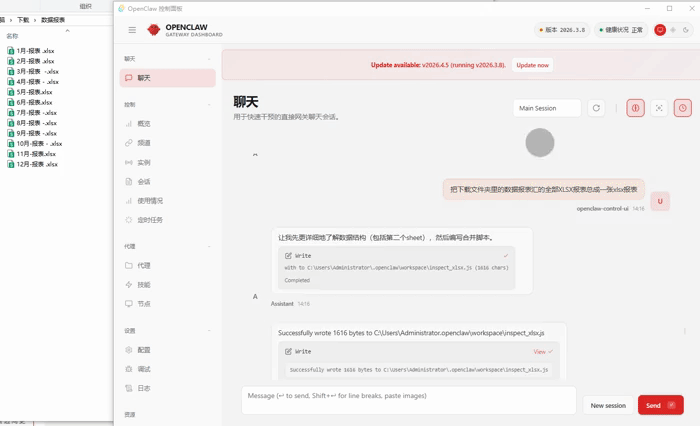The height and width of the screenshot is (426, 700).
Task: Open the 调试 debug page
Action: (167, 369)
